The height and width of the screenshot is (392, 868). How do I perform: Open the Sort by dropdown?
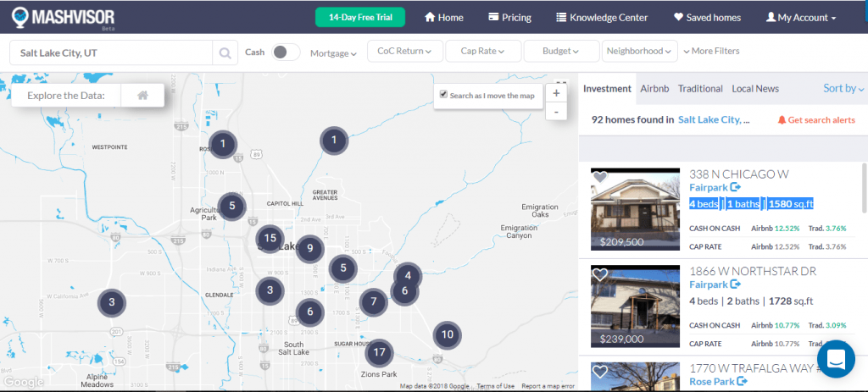(x=843, y=89)
